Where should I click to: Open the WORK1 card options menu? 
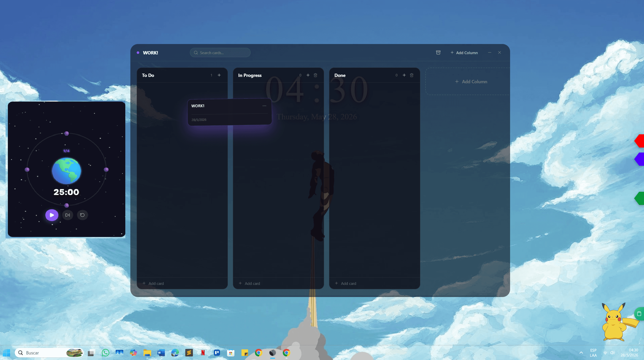(264, 106)
